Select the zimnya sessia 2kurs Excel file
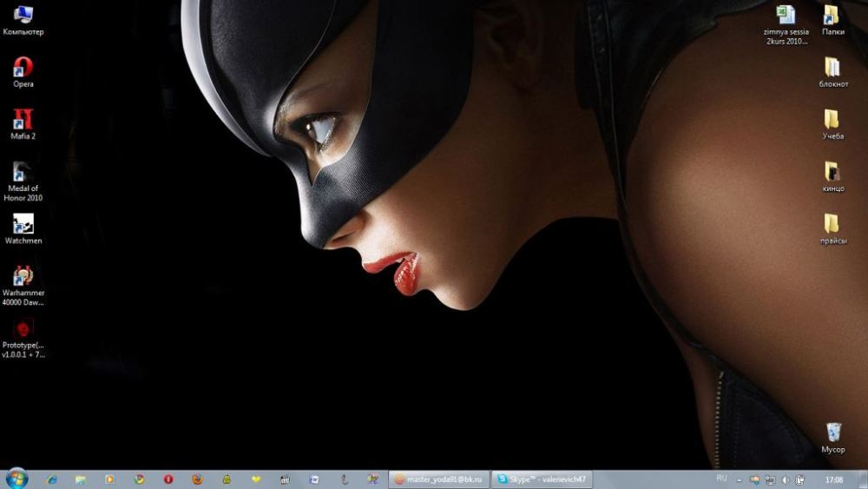The height and width of the screenshot is (489, 868). click(x=786, y=25)
